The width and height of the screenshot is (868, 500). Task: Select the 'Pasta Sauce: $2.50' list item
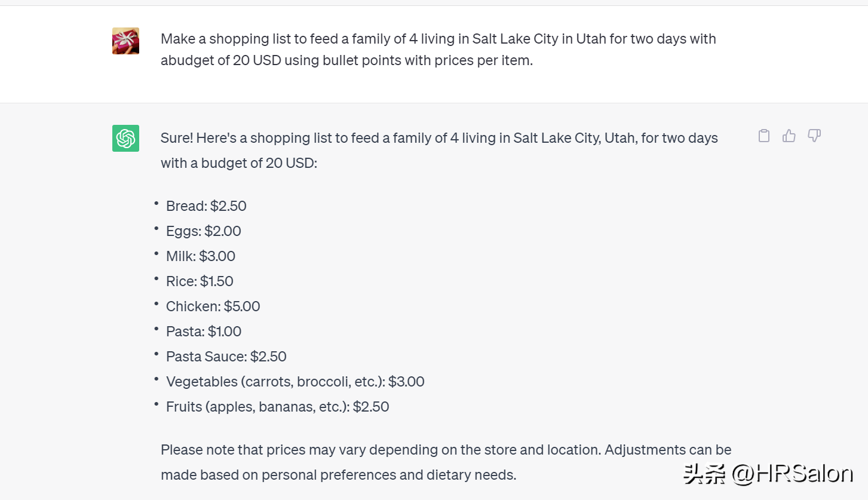pyautogui.click(x=226, y=357)
